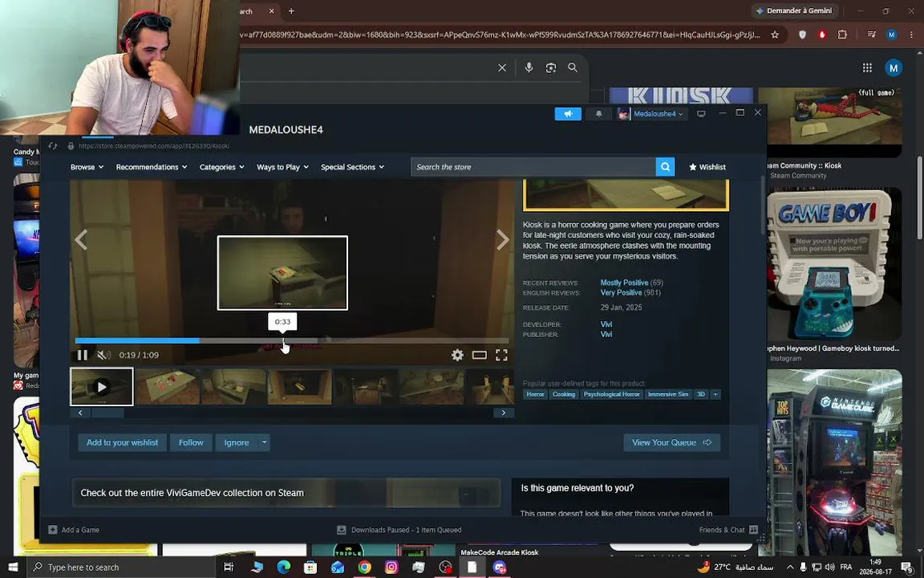Screen dimensions: 924x578
Task: Expand the Browse store menu
Action: coord(87,167)
